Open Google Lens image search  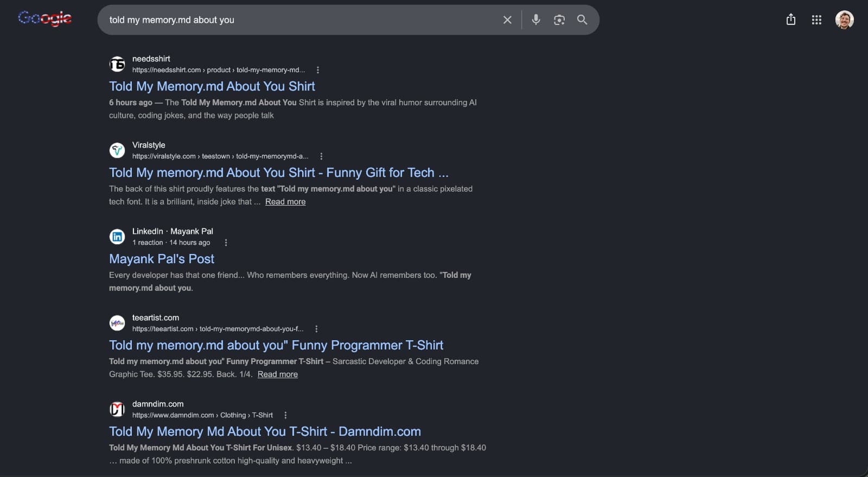click(559, 20)
